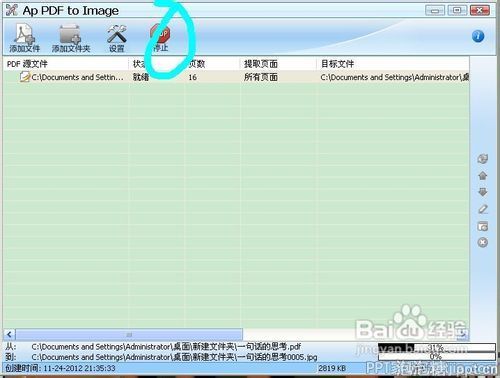500x378 pixels.
Task: Open the blue info icon
Action: [478, 36]
